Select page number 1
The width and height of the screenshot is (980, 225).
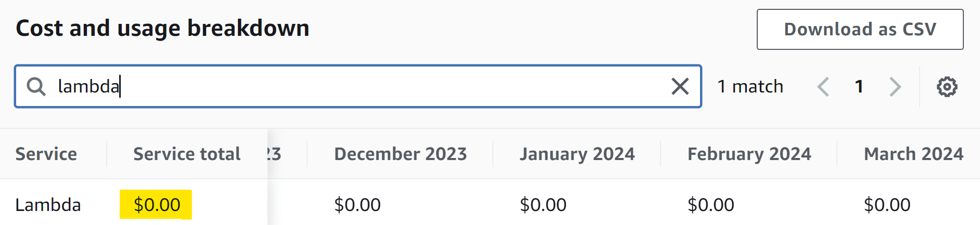pyautogui.click(x=859, y=87)
